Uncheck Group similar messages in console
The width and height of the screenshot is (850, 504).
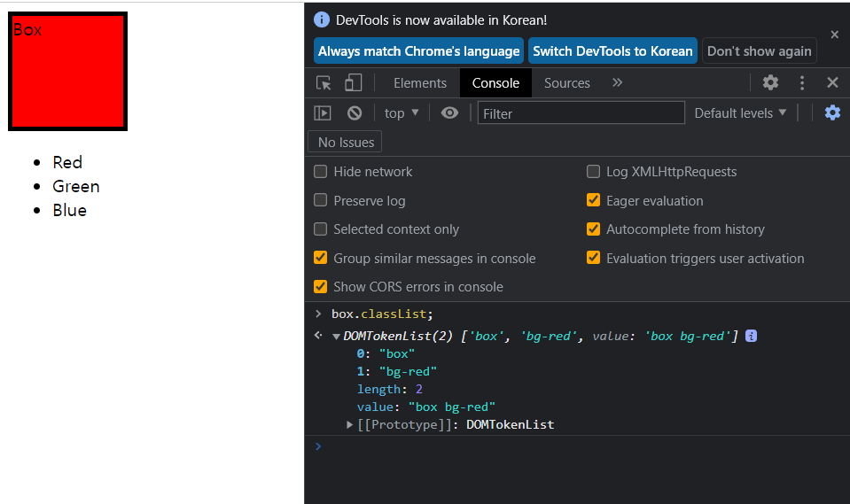(320, 258)
